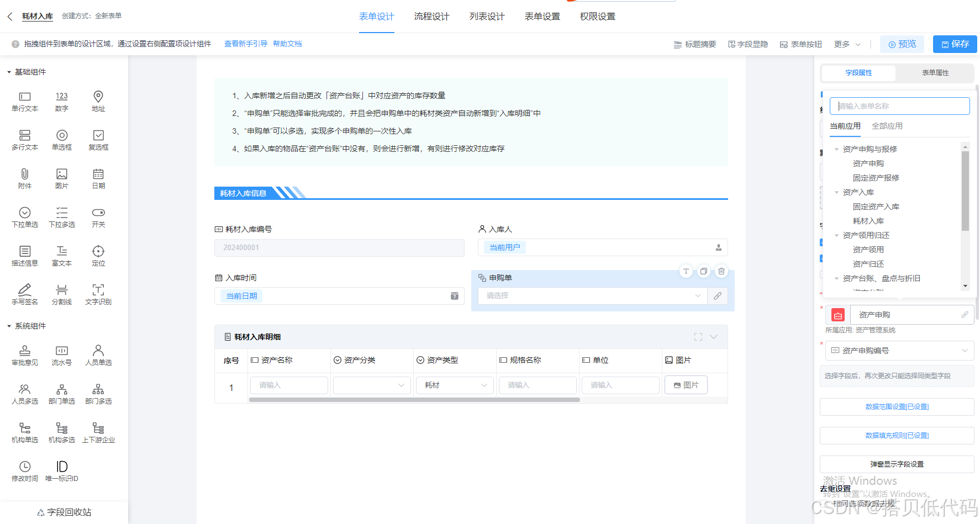The width and height of the screenshot is (980, 524).
Task: Collapse the 资产领用归还 tree node
Action: [x=836, y=236]
